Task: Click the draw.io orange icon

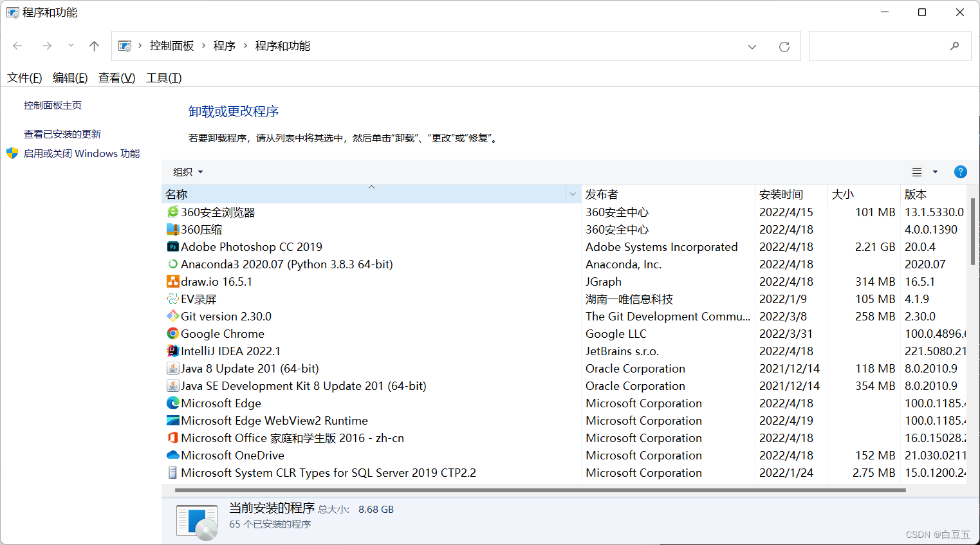Action: 172,282
